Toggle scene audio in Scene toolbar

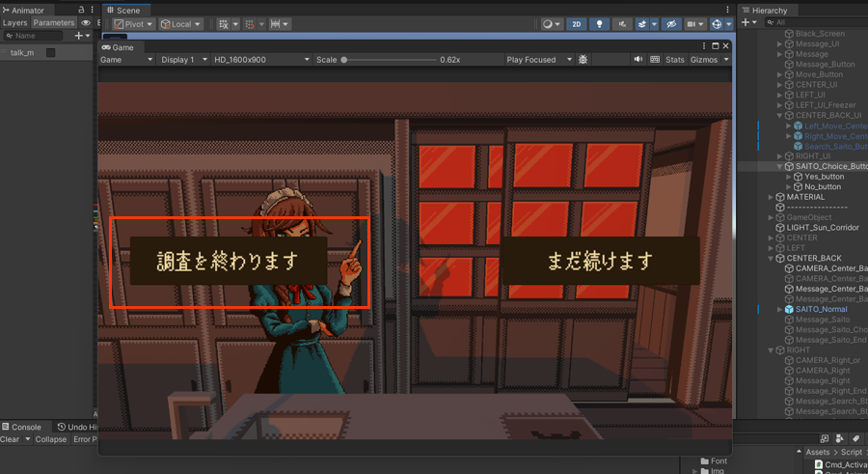click(622, 24)
